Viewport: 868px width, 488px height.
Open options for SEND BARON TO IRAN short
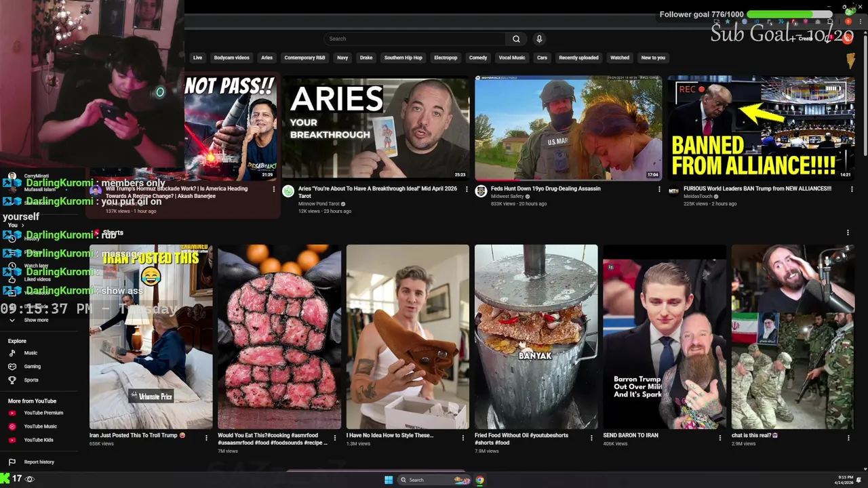(720, 438)
